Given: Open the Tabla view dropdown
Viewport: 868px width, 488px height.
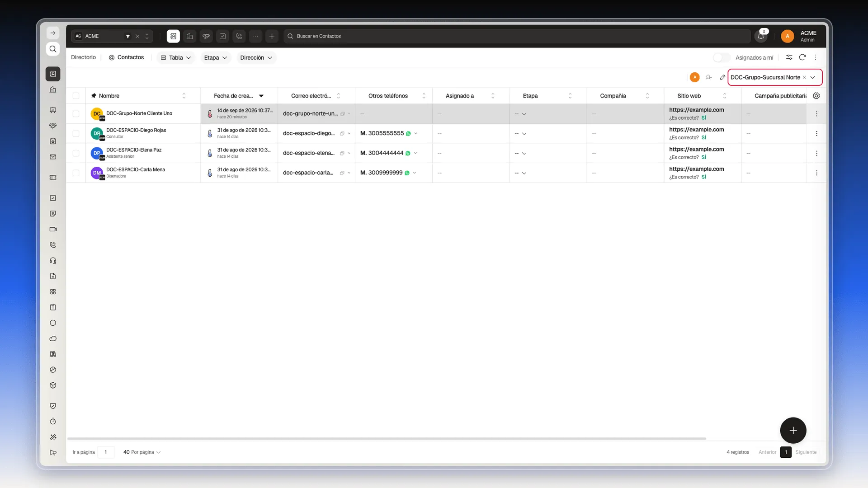Looking at the screenshot, I should [176, 57].
